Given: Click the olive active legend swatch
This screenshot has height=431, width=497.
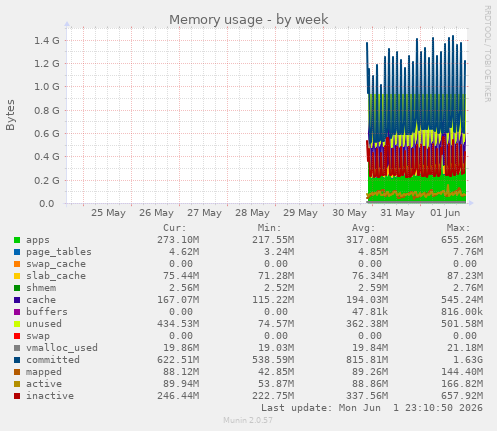Looking at the screenshot, I should (x=17, y=384).
